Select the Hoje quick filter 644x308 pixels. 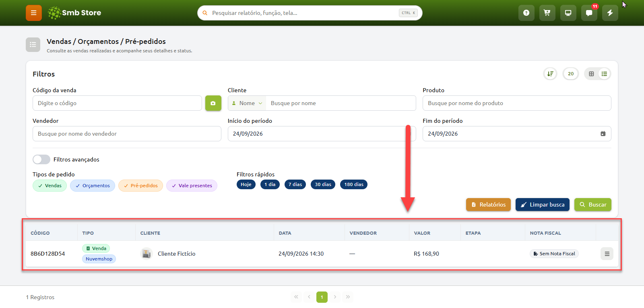click(246, 184)
